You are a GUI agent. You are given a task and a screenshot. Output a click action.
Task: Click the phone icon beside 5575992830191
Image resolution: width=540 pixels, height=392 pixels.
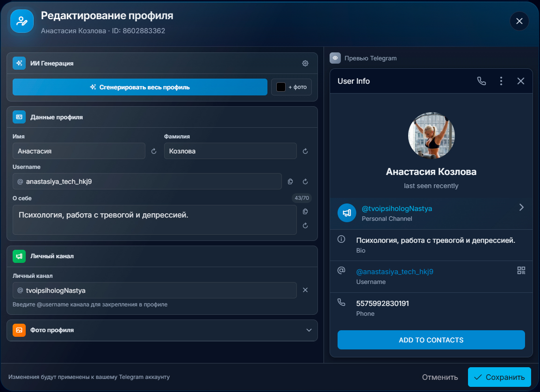click(x=341, y=302)
